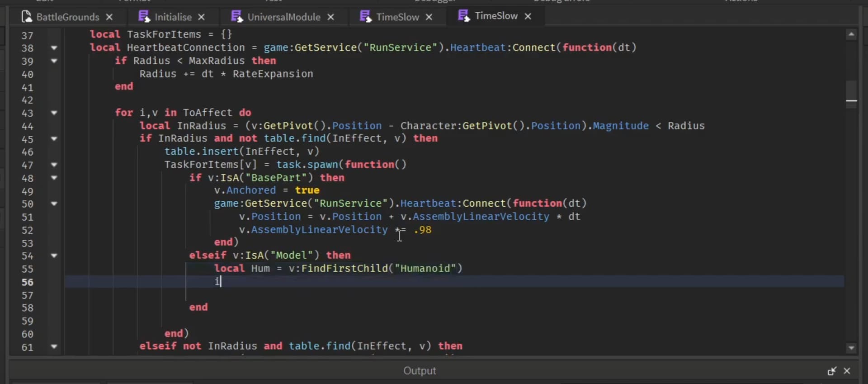Click the TaskForItems declaration on line 37

[164, 34]
